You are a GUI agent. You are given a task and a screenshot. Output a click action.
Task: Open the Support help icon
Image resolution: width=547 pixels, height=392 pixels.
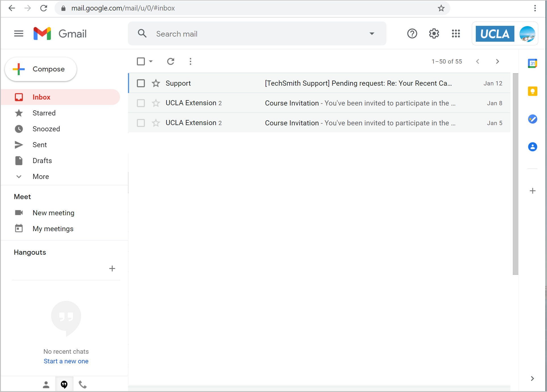coord(412,34)
